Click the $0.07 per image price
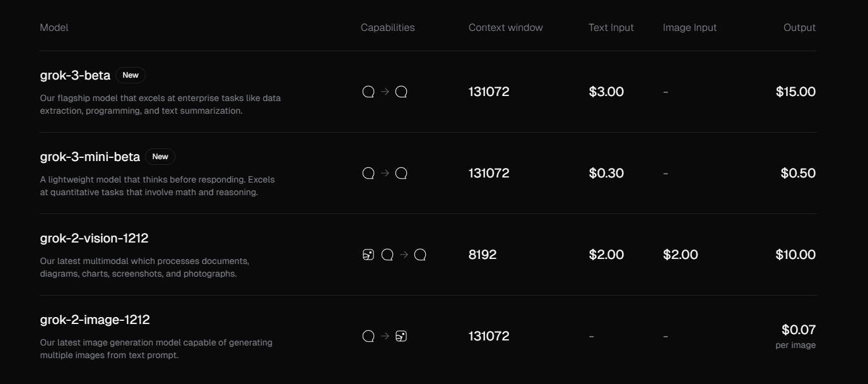The width and height of the screenshot is (868, 384). coord(798,330)
